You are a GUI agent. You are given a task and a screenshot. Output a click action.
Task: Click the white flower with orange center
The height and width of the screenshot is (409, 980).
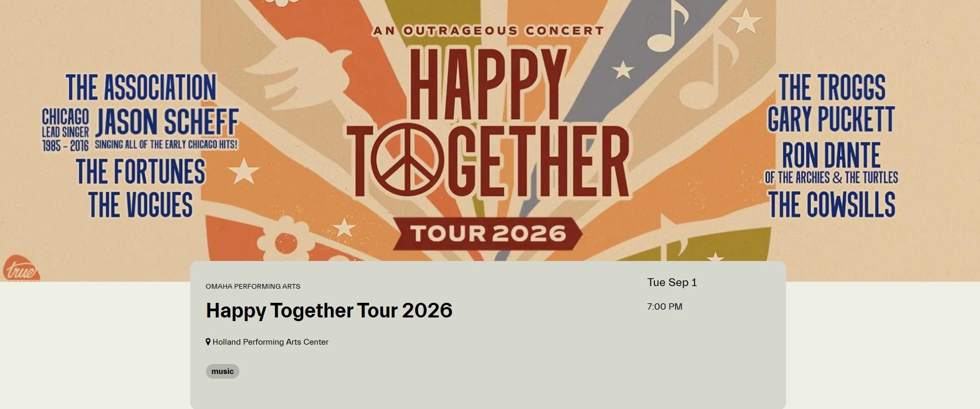pyautogui.click(x=284, y=241)
